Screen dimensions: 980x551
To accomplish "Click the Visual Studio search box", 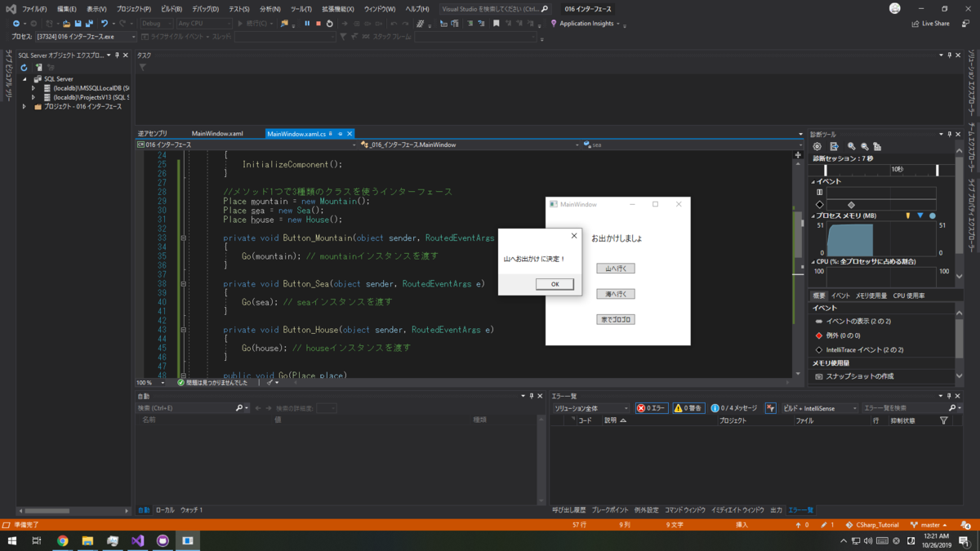I will (x=496, y=9).
